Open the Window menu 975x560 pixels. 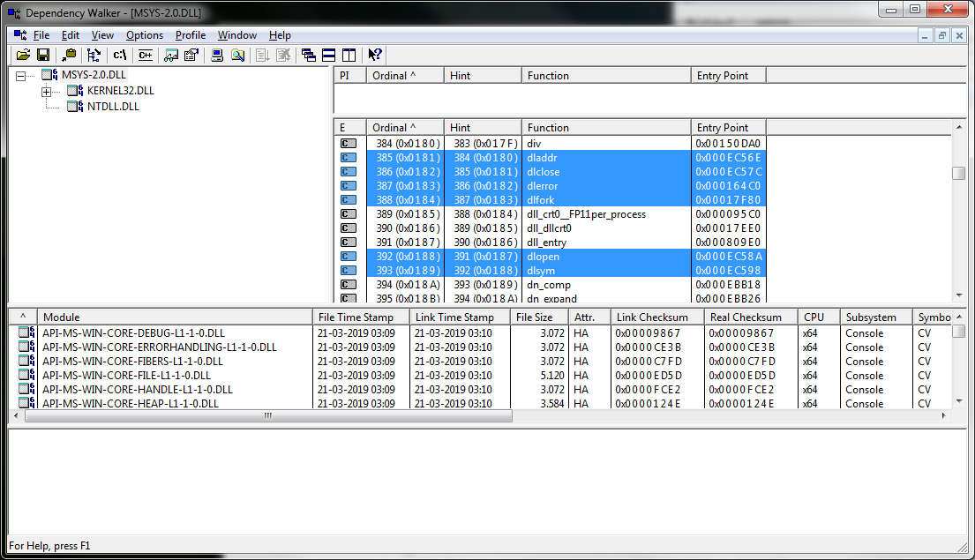coord(236,35)
